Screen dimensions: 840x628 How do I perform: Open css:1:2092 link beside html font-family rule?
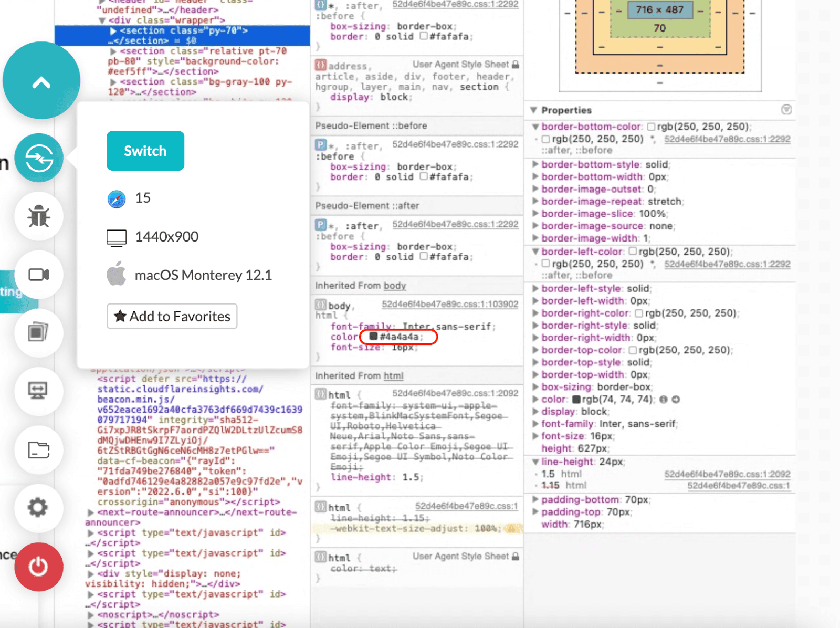click(x=455, y=393)
